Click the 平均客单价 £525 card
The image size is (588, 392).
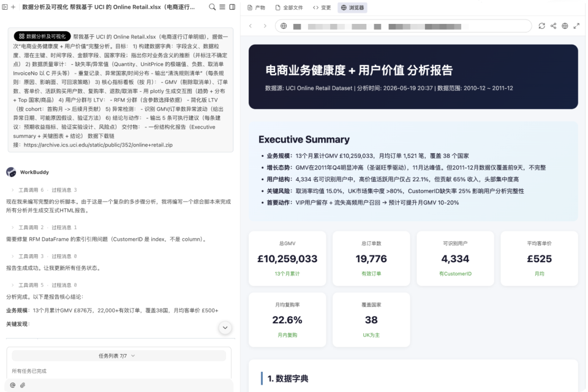point(539,259)
